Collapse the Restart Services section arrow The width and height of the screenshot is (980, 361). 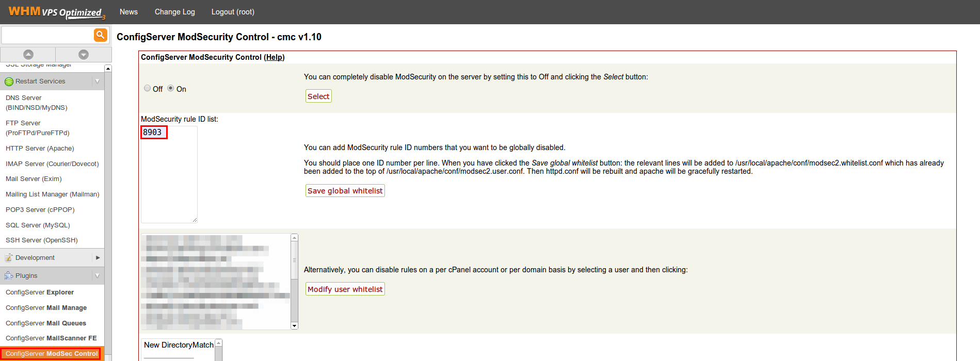(98, 81)
